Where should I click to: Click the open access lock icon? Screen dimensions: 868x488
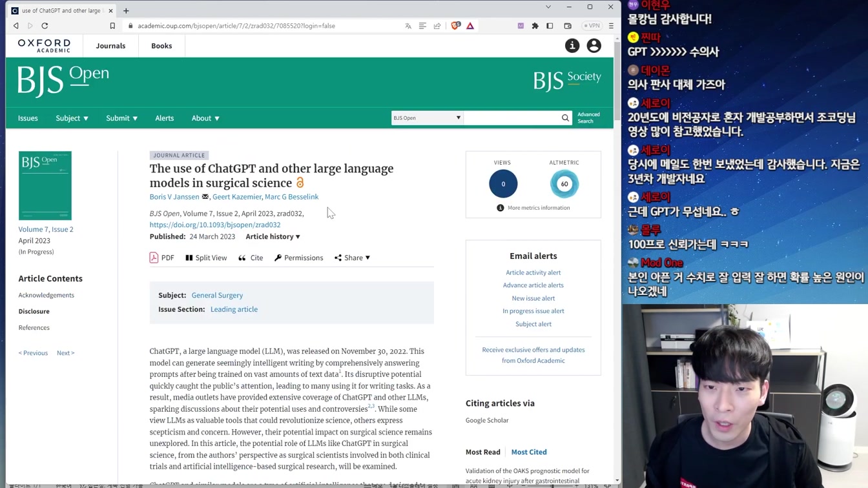point(300,183)
